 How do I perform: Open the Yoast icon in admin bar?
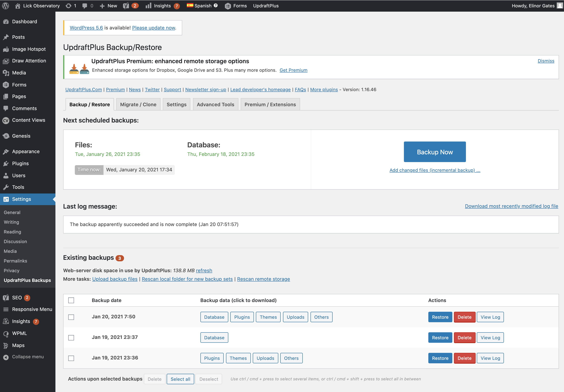126,6
